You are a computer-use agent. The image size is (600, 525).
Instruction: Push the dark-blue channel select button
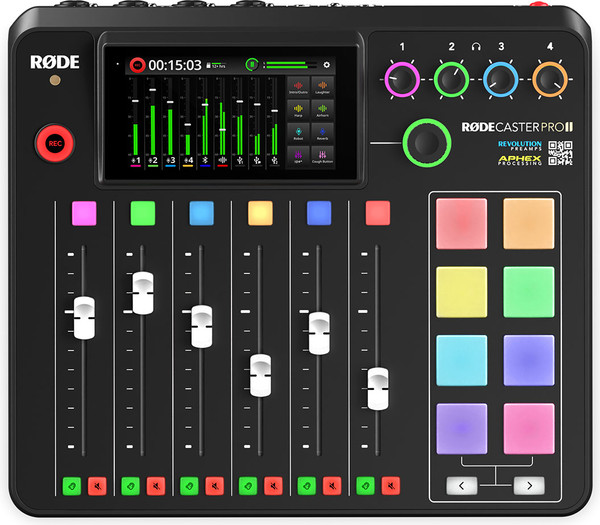click(319, 213)
